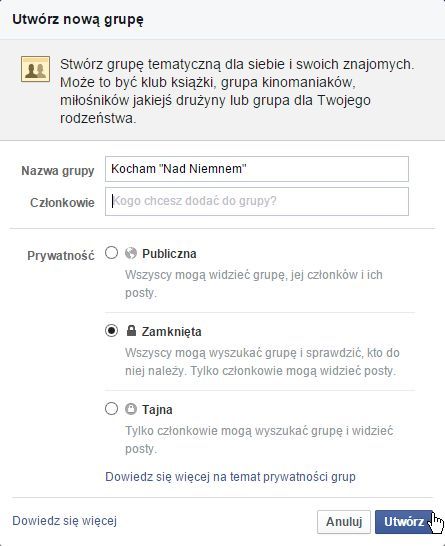Select the Publiczna radio button
This screenshot has width=445, height=546.
click(x=111, y=253)
